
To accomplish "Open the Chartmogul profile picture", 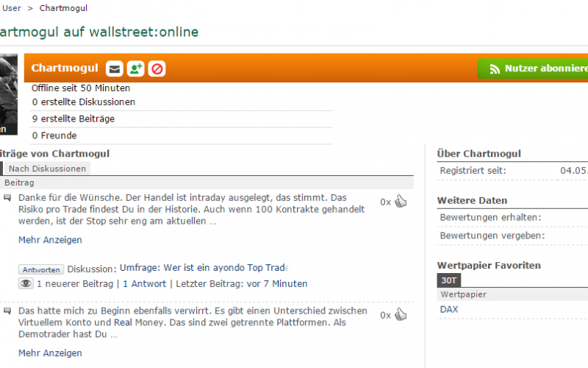I will point(8,93).
